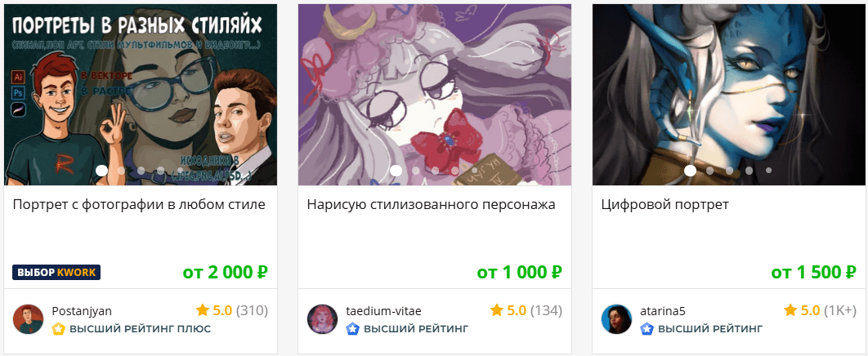Click the 'от 1 000 ₽' price
The width and height of the screenshot is (868, 356).
point(520,272)
